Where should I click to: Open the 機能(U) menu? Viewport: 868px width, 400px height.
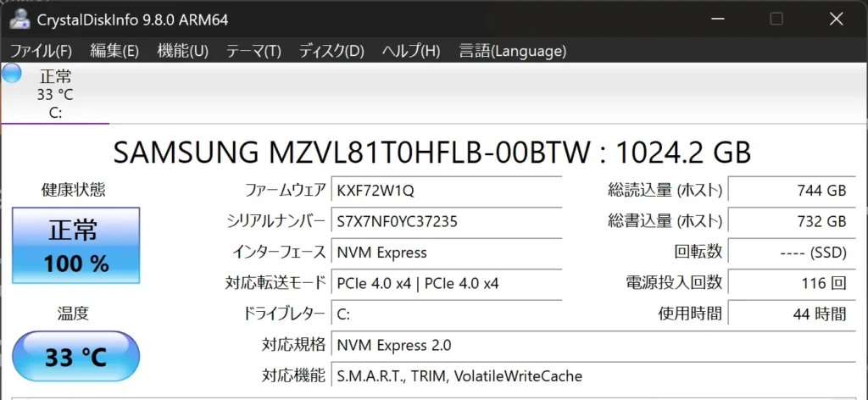tap(182, 51)
